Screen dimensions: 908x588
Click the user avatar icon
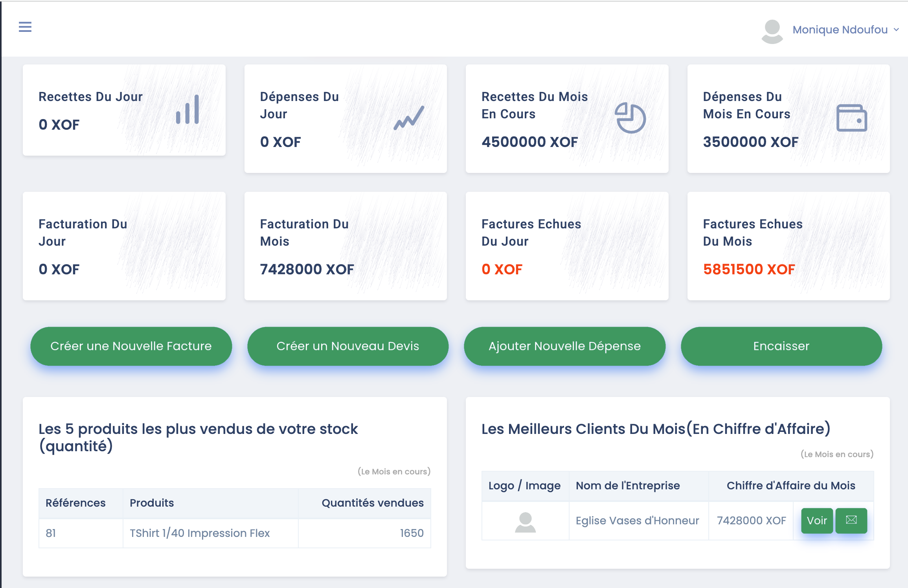pos(772,31)
